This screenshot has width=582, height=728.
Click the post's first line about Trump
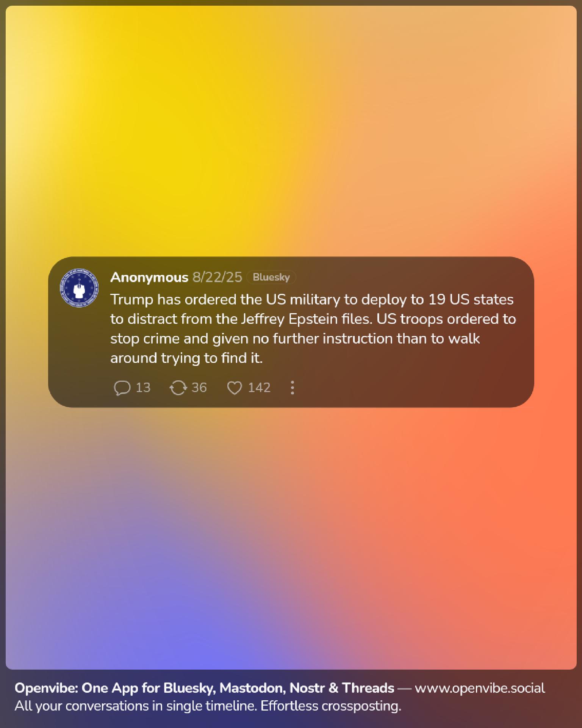312,300
